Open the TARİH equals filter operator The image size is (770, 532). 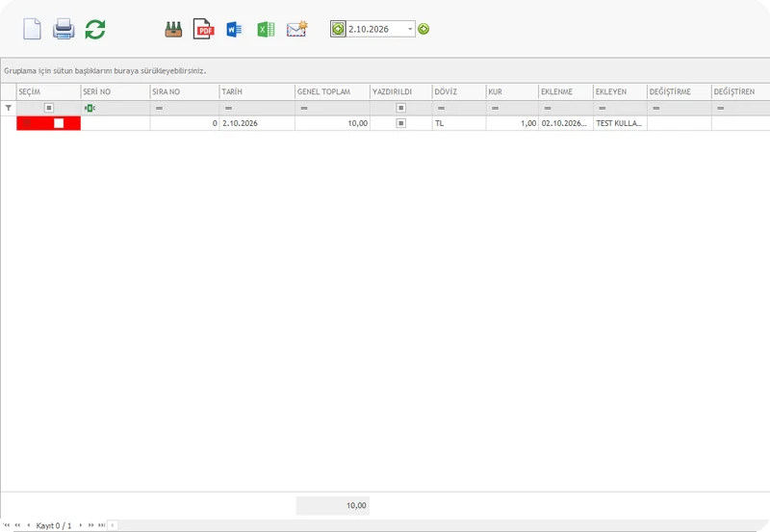click(x=228, y=108)
